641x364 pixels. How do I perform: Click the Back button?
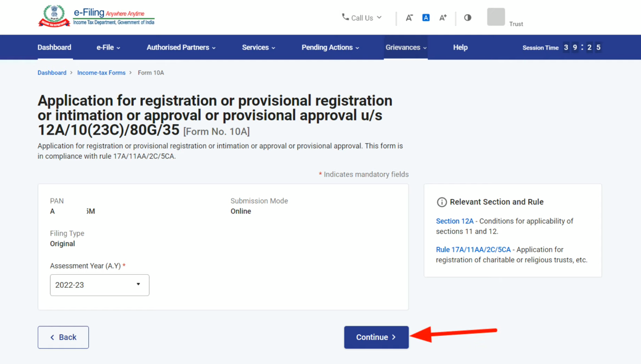[x=63, y=337]
